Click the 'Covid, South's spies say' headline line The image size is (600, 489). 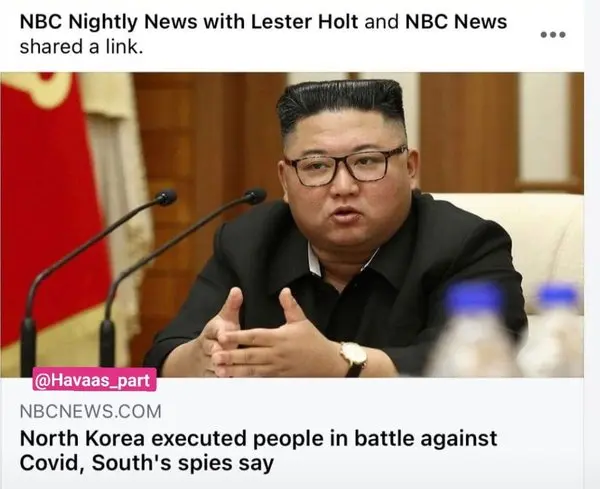(147, 463)
